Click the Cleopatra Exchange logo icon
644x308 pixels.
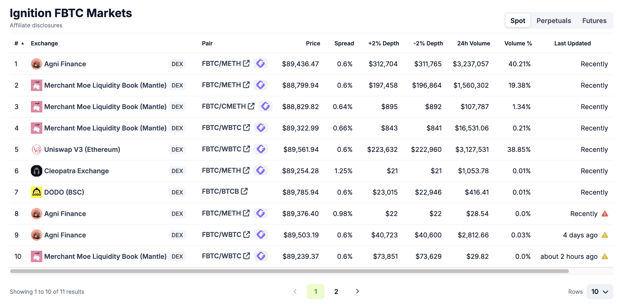37,171
